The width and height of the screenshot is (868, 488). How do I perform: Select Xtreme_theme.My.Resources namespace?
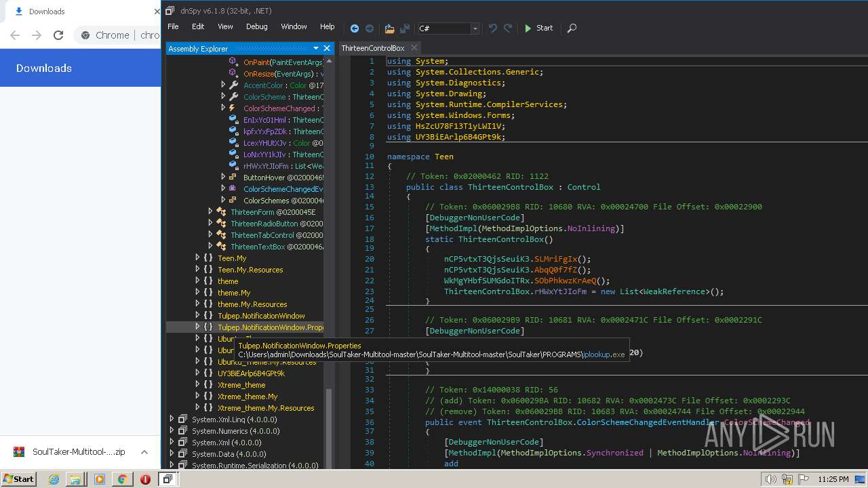tap(266, 408)
